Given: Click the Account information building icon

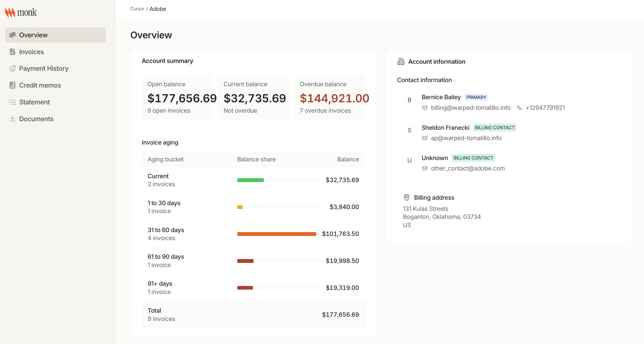Looking at the screenshot, I should 401,62.
